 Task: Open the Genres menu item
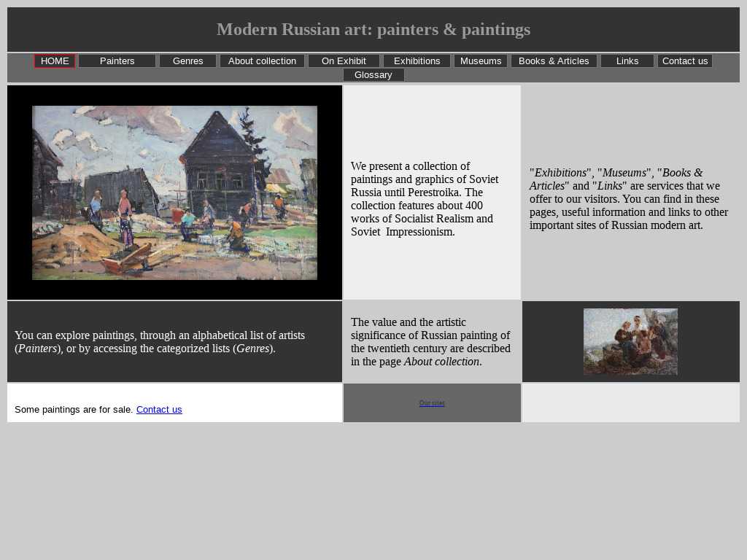[187, 61]
